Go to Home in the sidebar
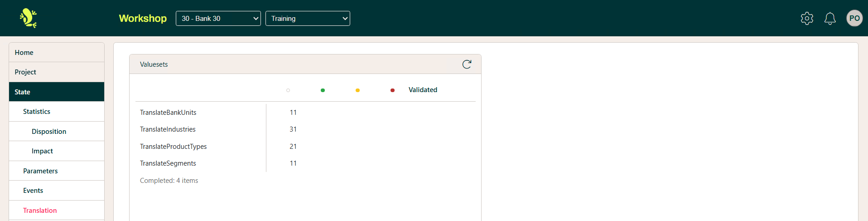The height and width of the screenshot is (221, 868). tap(24, 53)
